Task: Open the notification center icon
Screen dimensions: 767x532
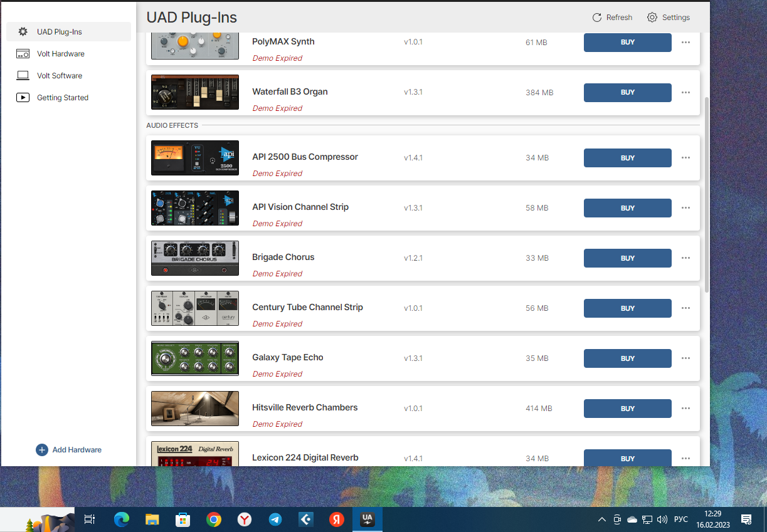Action: click(746, 519)
